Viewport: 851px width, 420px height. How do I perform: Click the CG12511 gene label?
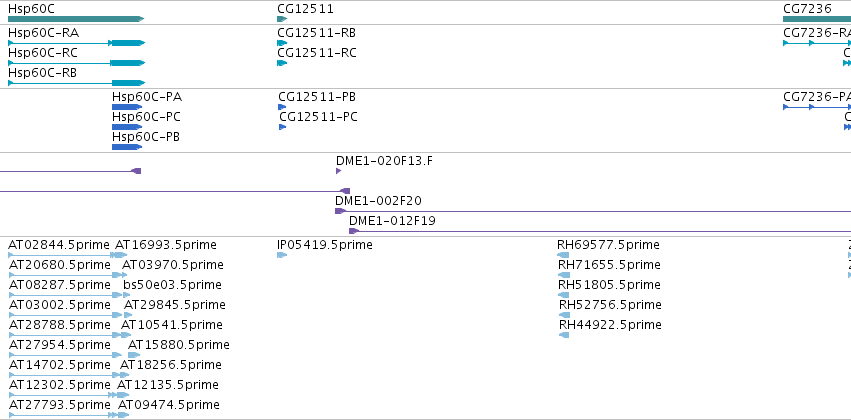[305, 9]
